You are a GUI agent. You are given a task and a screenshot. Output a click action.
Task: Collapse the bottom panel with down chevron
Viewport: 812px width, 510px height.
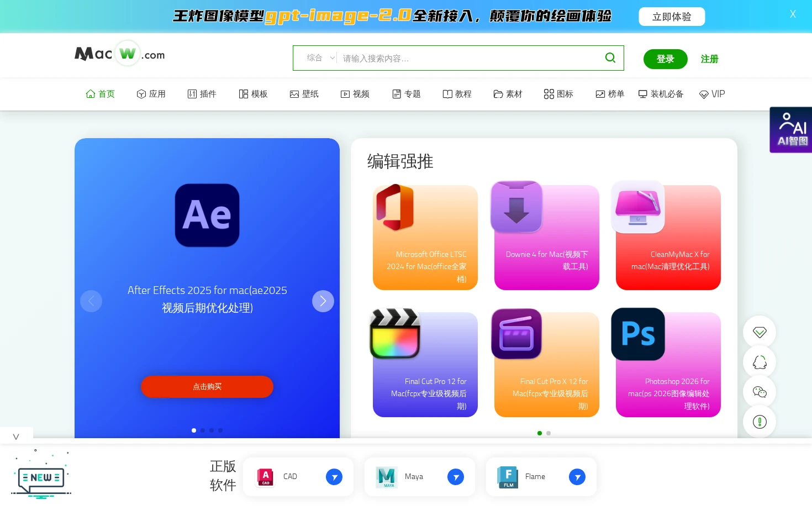[x=16, y=437]
